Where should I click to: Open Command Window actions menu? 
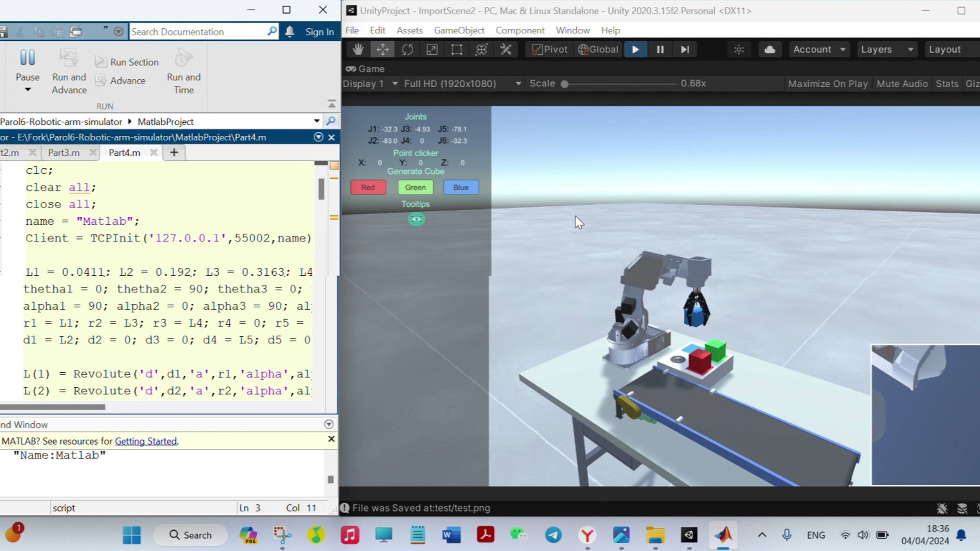click(329, 424)
